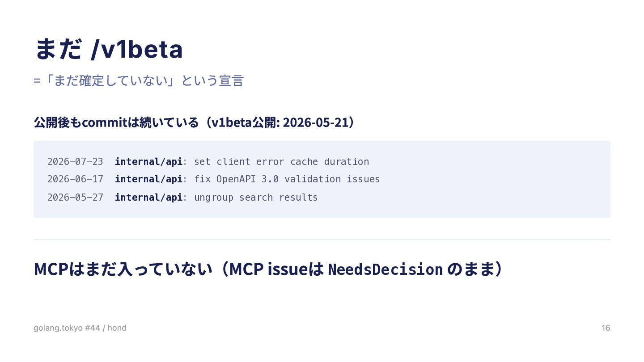Click the slide page number 16
This screenshot has height=362, width=644.
click(606, 328)
